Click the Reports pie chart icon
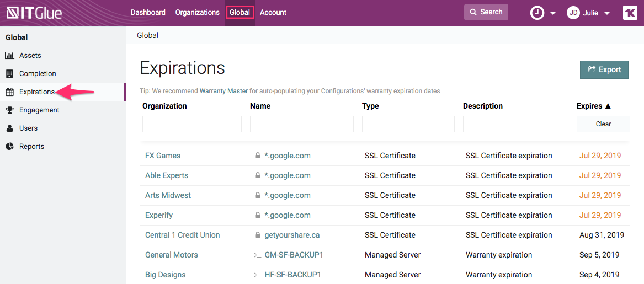This screenshot has width=644, height=284. (x=9, y=147)
